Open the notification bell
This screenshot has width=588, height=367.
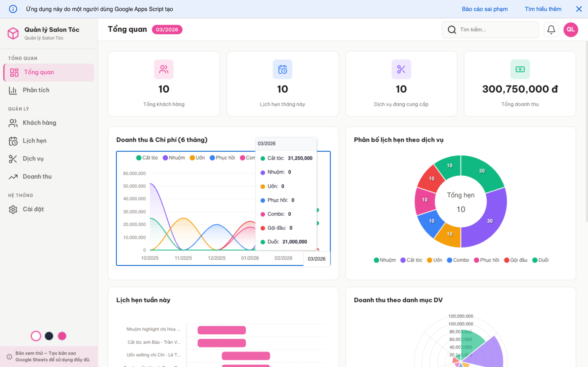coord(551,30)
